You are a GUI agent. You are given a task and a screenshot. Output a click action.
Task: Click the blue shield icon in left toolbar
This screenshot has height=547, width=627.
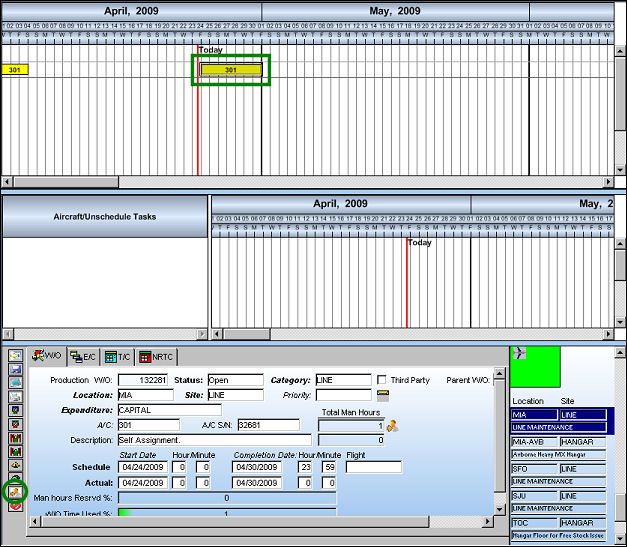click(15, 410)
